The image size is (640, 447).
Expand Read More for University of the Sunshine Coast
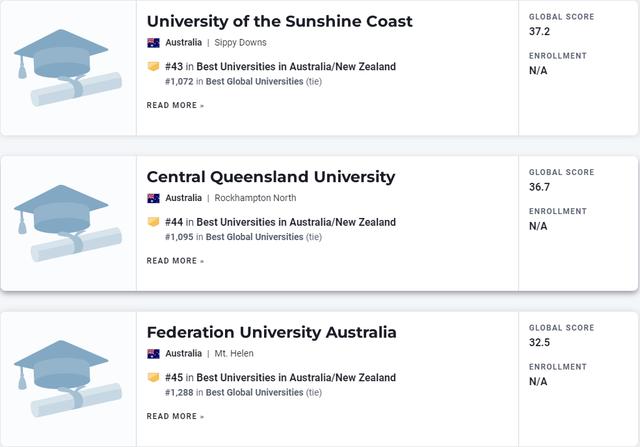175,105
